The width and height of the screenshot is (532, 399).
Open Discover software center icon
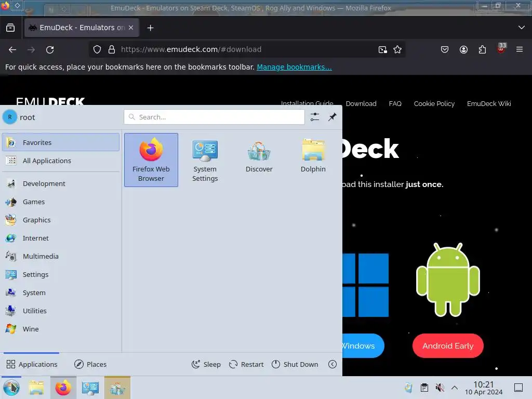[259, 160]
